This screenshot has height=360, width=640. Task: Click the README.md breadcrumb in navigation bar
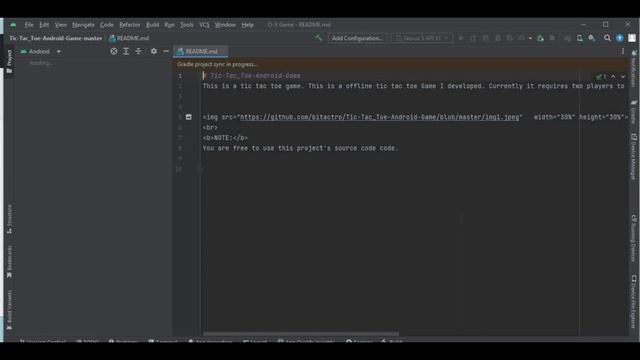tap(129, 38)
